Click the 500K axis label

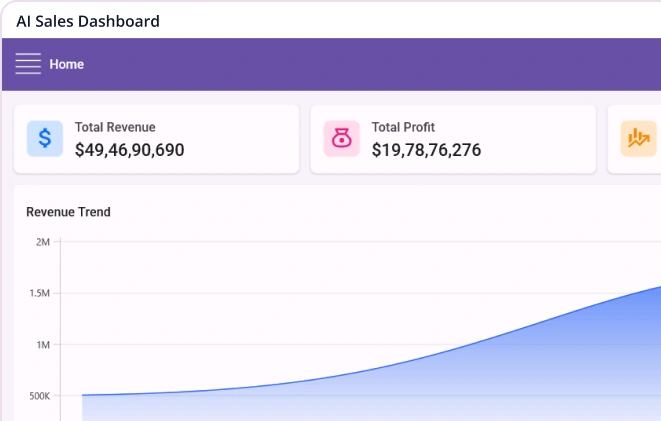pyautogui.click(x=40, y=396)
